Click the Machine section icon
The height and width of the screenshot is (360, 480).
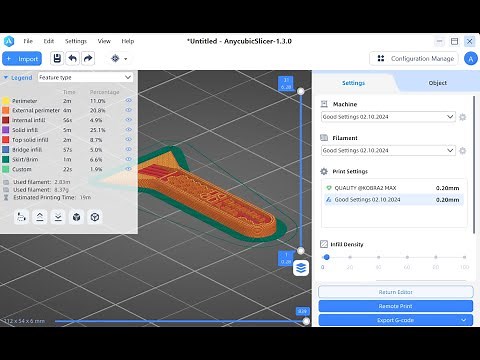point(324,104)
